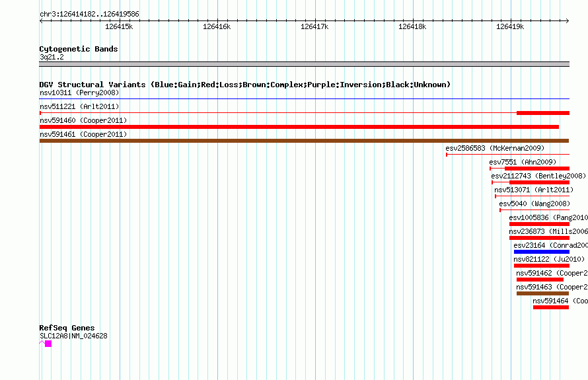This screenshot has height=380, width=588.
Task: Select the gray cytogenetic band bar
Action: pos(305,64)
